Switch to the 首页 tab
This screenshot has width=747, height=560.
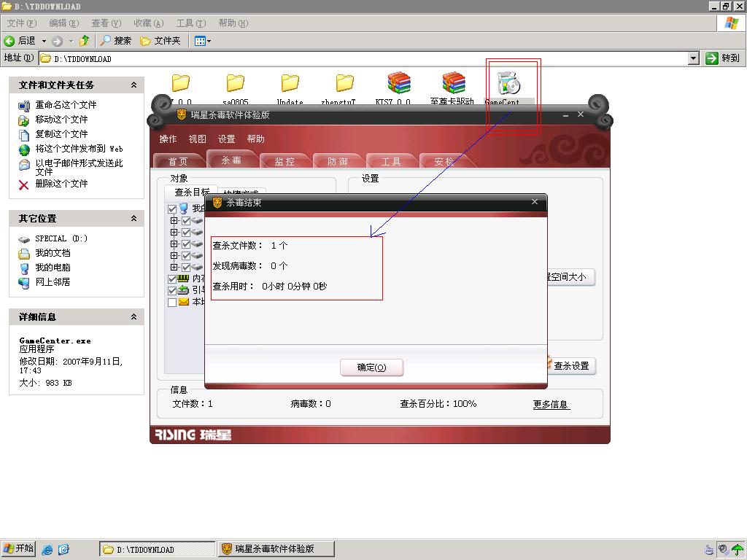click(x=178, y=161)
